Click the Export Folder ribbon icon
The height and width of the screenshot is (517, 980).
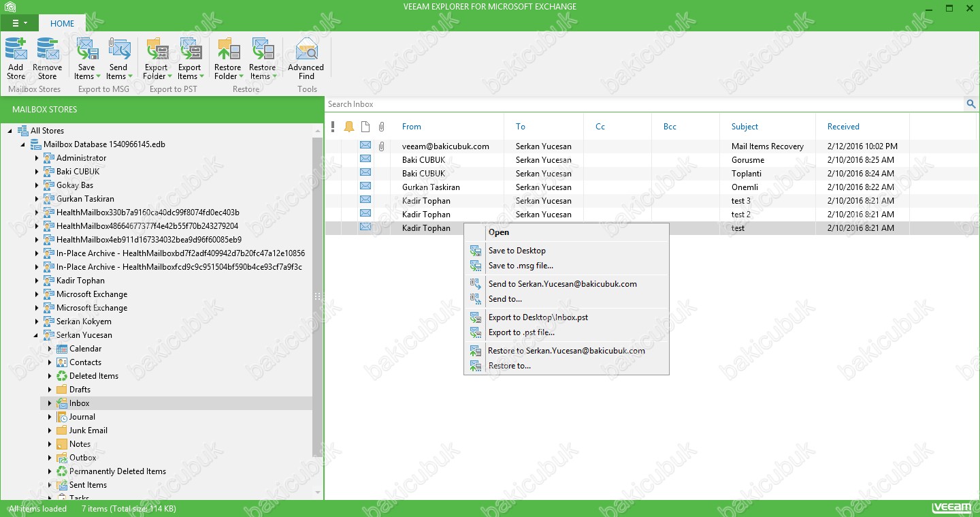click(x=157, y=49)
